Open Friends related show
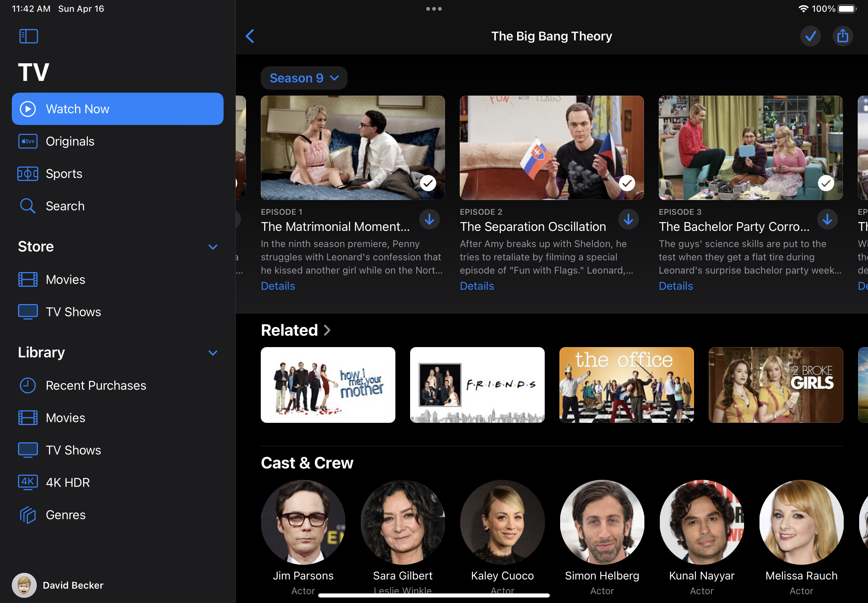Viewport: 868px width, 603px height. [477, 385]
